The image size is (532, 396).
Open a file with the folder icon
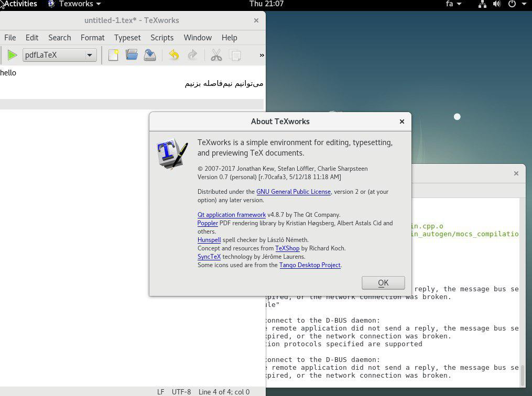[132, 55]
